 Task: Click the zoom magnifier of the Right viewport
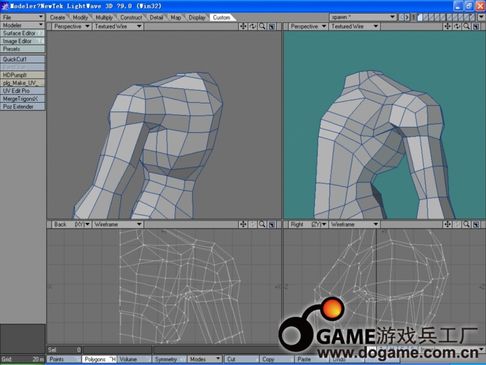pos(466,224)
